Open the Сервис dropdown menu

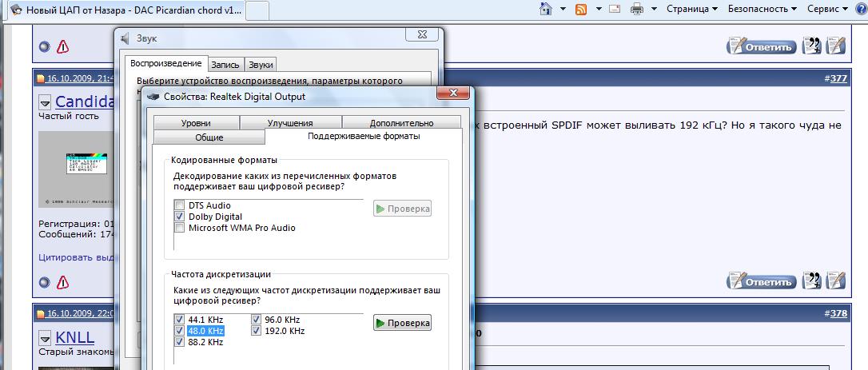coord(827,9)
